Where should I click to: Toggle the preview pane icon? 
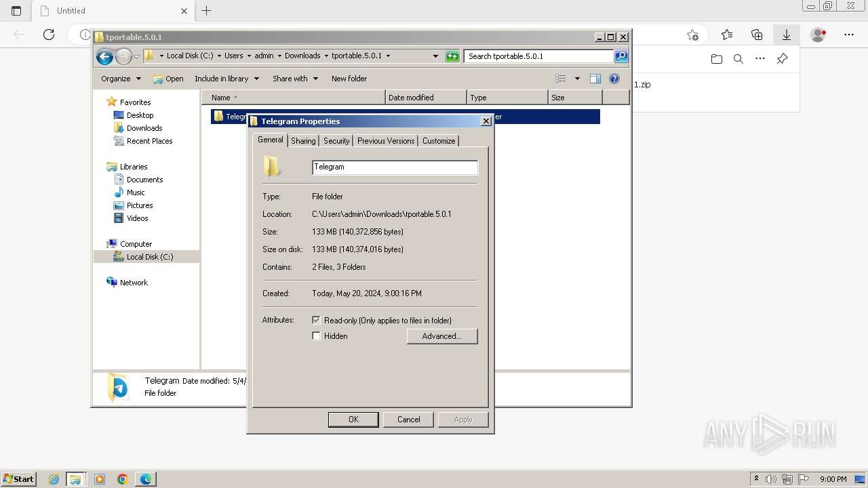(595, 79)
